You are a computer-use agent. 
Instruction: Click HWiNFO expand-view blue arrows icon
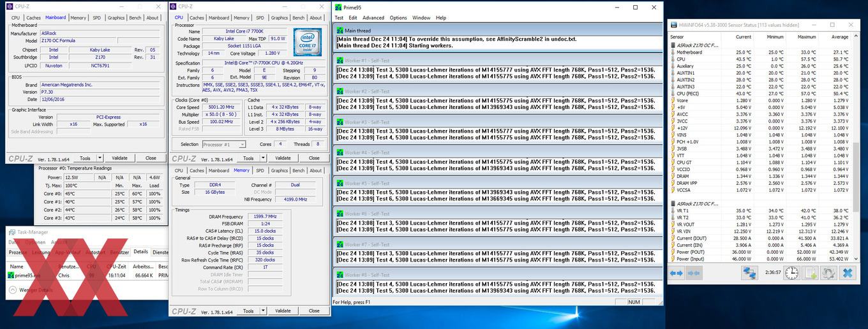(675, 273)
